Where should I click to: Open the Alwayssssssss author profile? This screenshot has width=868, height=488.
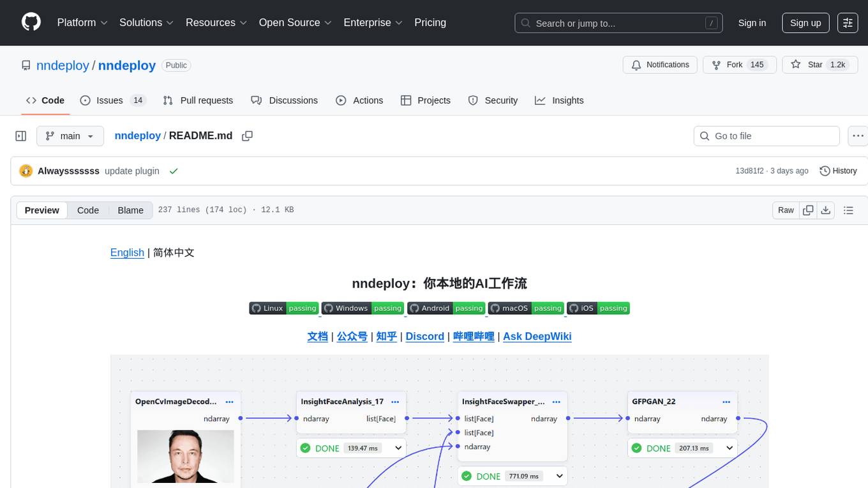(x=68, y=171)
